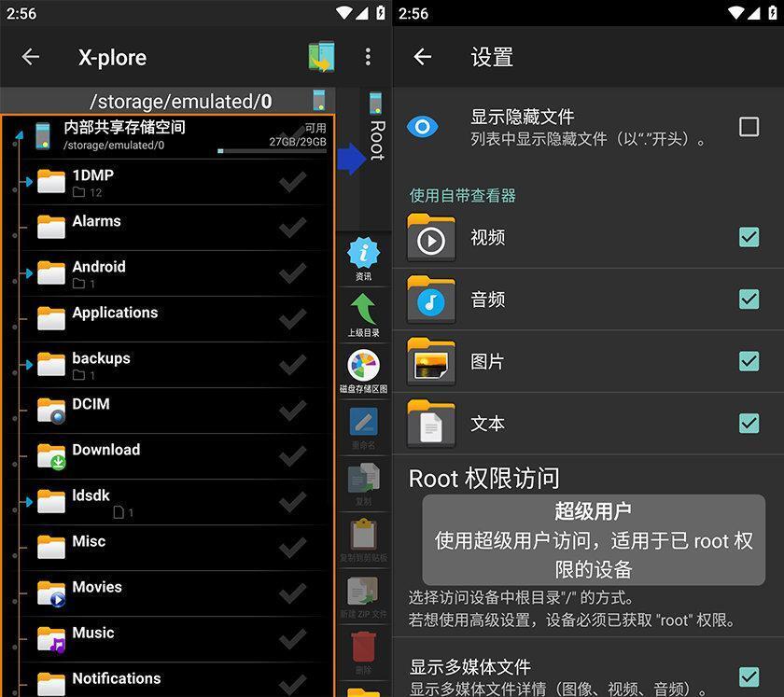Screen dimensions: 784x697
Task: Tap the 文本 document viewer icon
Action: click(431, 424)
